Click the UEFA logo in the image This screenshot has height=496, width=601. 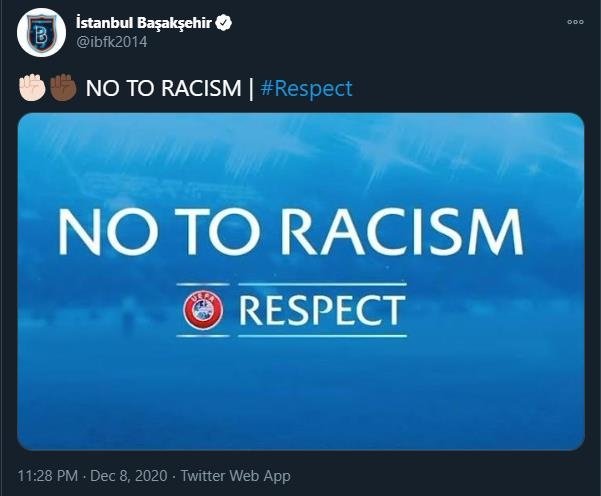(203, 310)
